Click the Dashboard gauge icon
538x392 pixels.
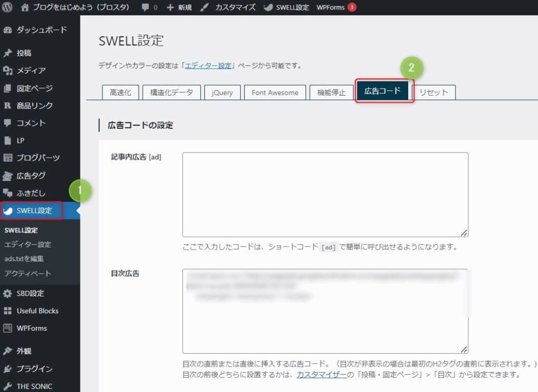(7, 30)
